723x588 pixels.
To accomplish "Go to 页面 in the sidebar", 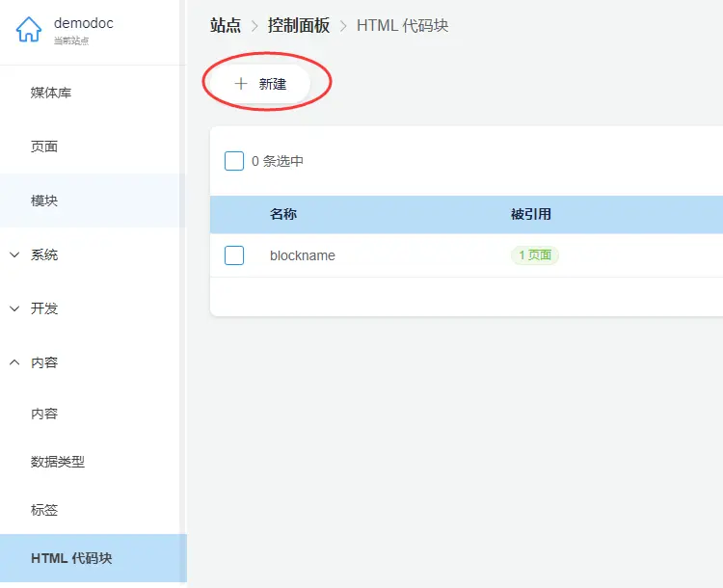I will tap(44, 147).
